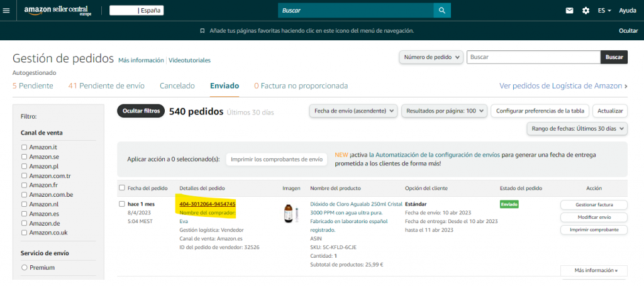
Task: Open Ver pedidos de Logística de Amazon
Action: (563, 85)
